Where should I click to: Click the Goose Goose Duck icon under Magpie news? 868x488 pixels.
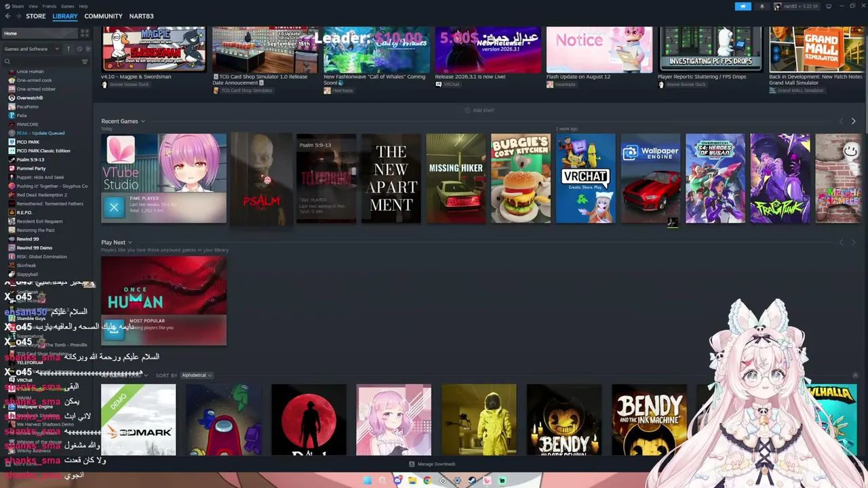[x=104, y=85]
